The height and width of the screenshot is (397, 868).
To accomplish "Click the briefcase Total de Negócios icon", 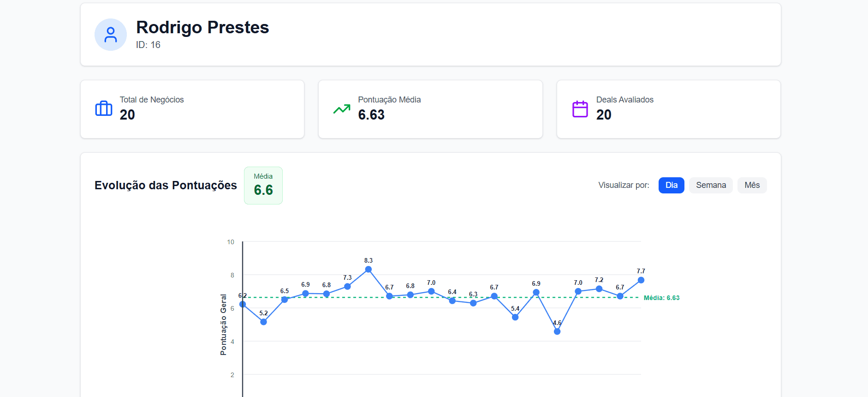I will coord(104,109).
